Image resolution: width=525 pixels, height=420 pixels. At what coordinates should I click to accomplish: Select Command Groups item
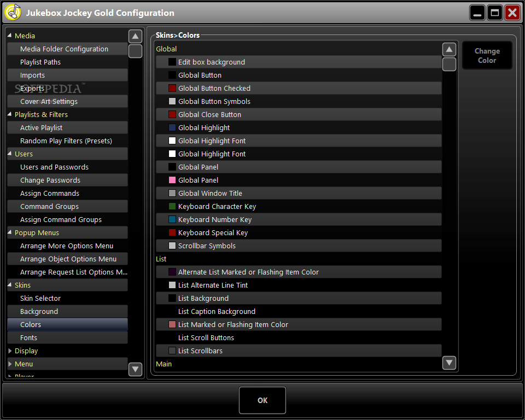[67, 206]
